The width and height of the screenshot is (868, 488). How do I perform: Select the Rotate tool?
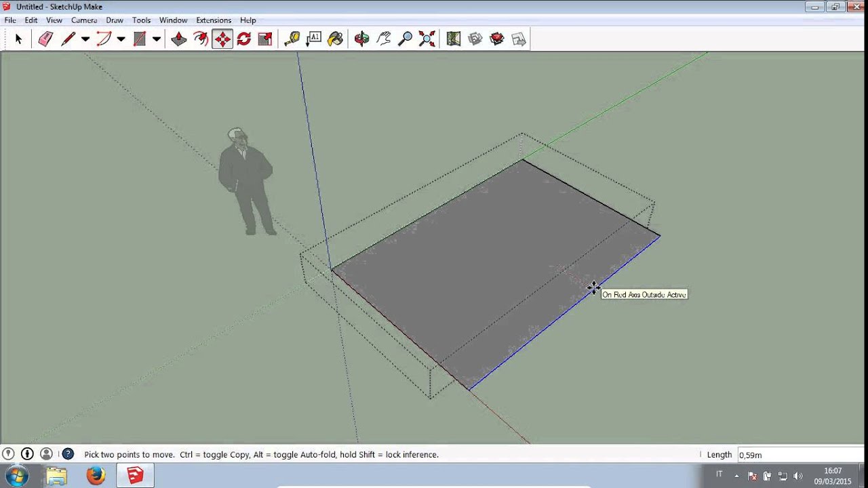coord(244,39)
